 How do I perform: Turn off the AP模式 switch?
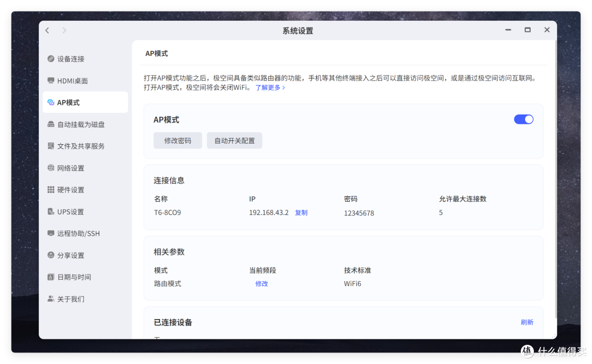523,120
